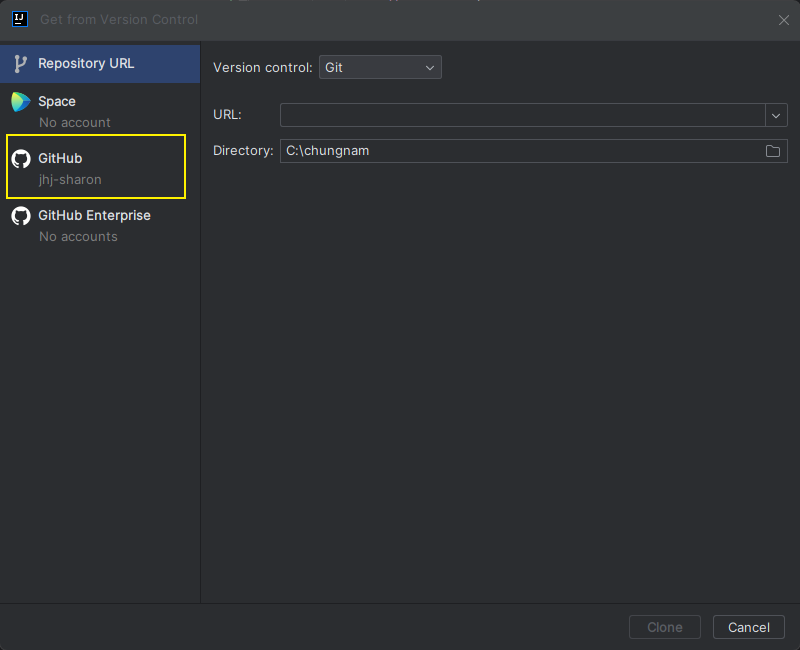Open the GitHub Enterprise option

[x=100, y=225]
